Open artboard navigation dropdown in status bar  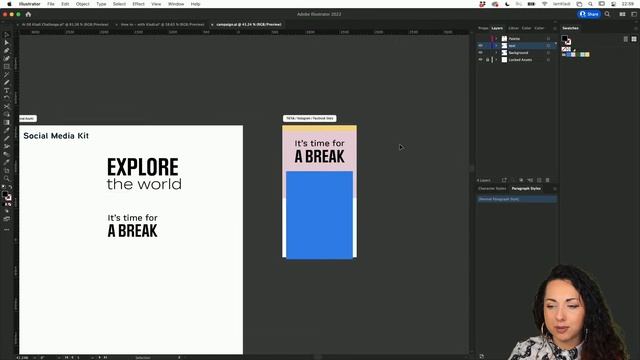[x=93, y=358]
